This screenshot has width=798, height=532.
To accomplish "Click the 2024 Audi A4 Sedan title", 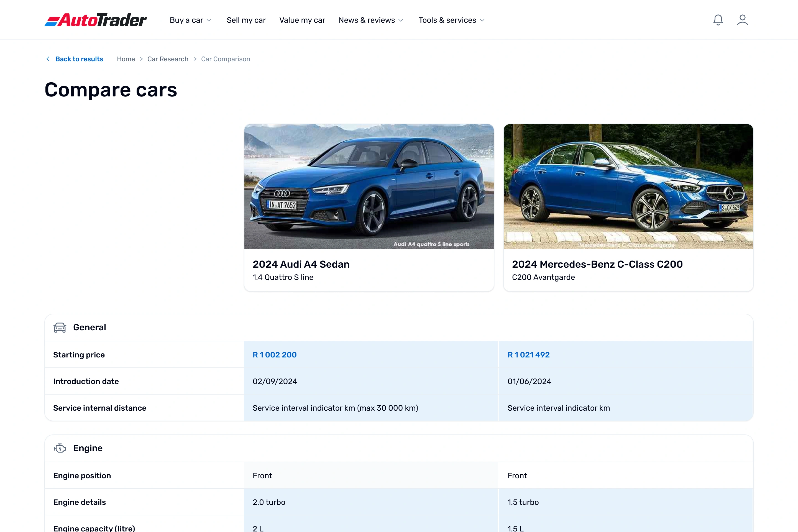I will point(301,264).
